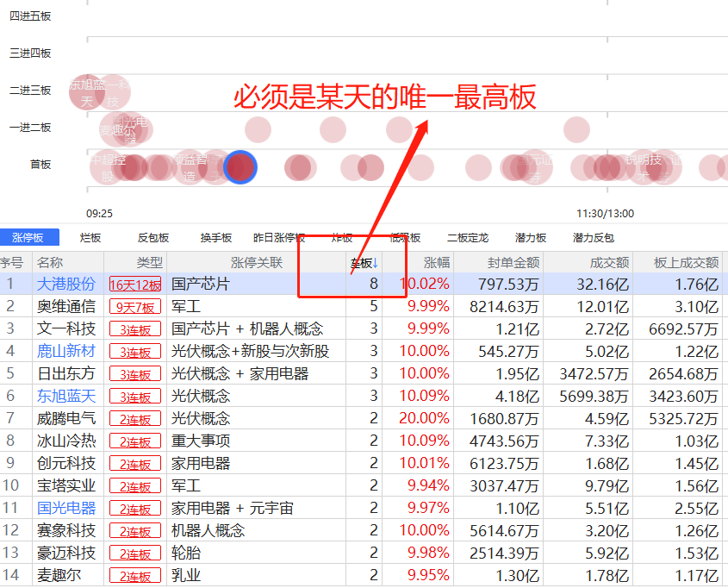Viewport: 728px width, 588px height.
Task: Click the 2连板 badge for 宝塔实业
Action: (135, 485)
